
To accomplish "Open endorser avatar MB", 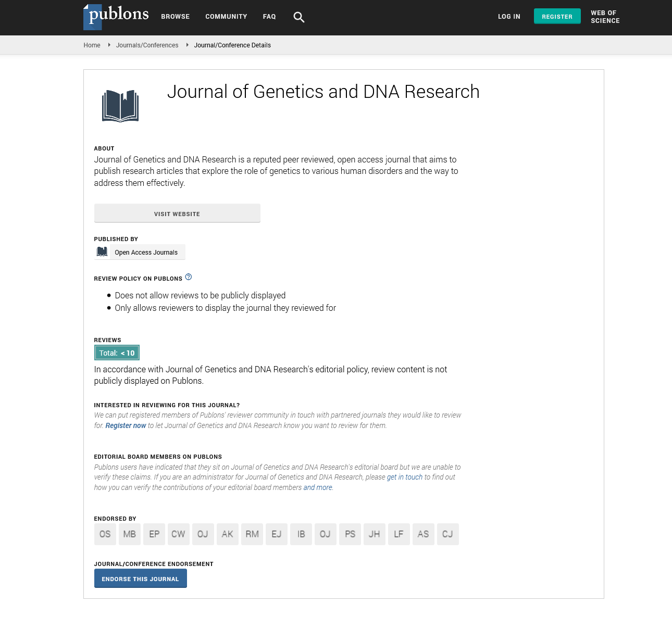I will click(x=130, y=534).
